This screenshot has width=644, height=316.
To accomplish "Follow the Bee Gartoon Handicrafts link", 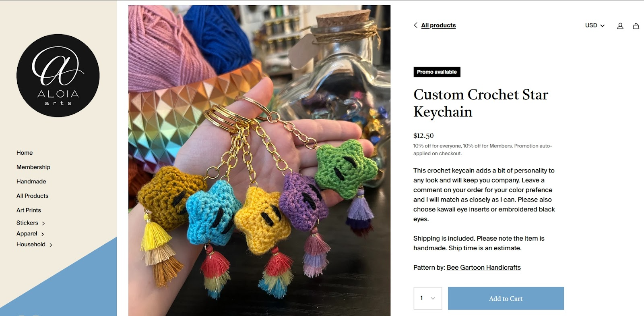I will coord(483,268).
